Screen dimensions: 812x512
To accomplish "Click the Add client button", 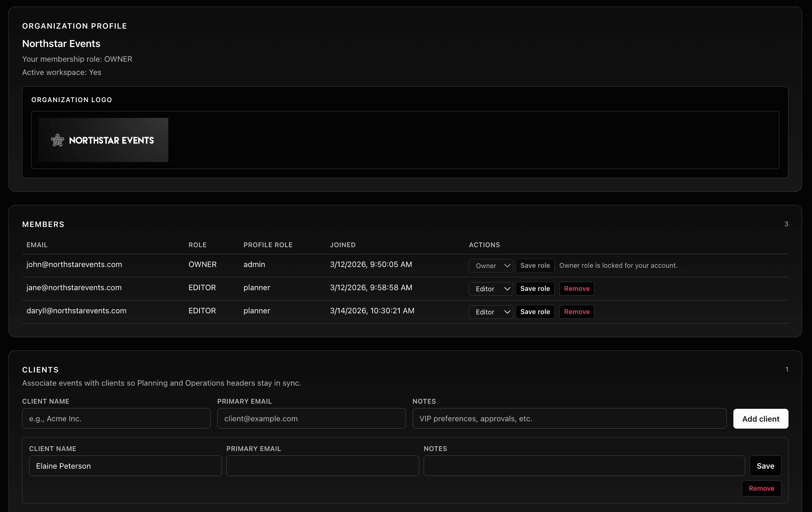I will pyautogui.click(x=761, y=418).
